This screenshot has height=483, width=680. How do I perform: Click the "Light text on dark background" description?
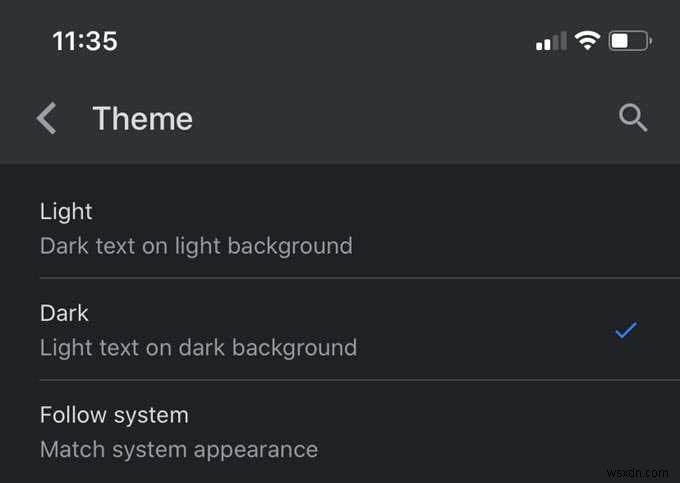[x=198, y=348]
